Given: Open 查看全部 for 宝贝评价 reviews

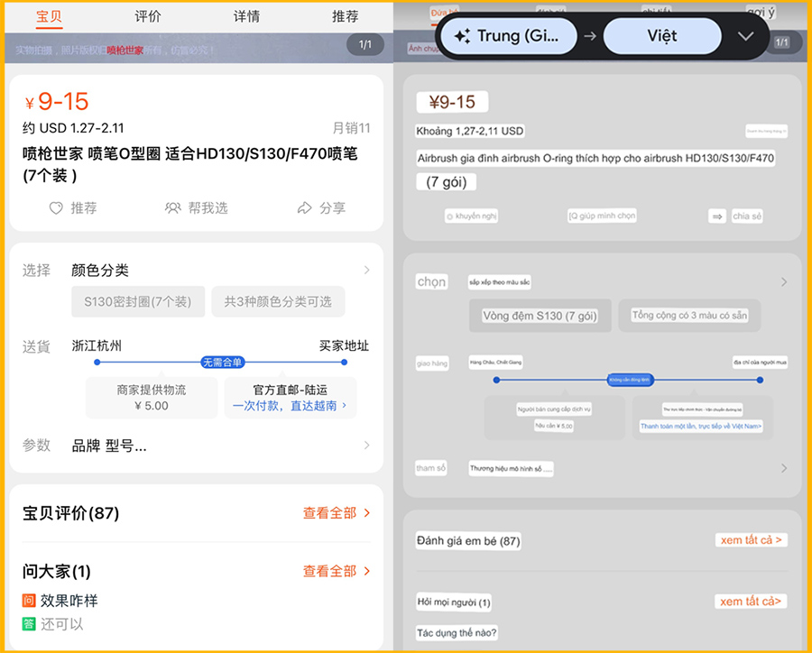Looking at the screenshot, I should (x=336, y=513).
